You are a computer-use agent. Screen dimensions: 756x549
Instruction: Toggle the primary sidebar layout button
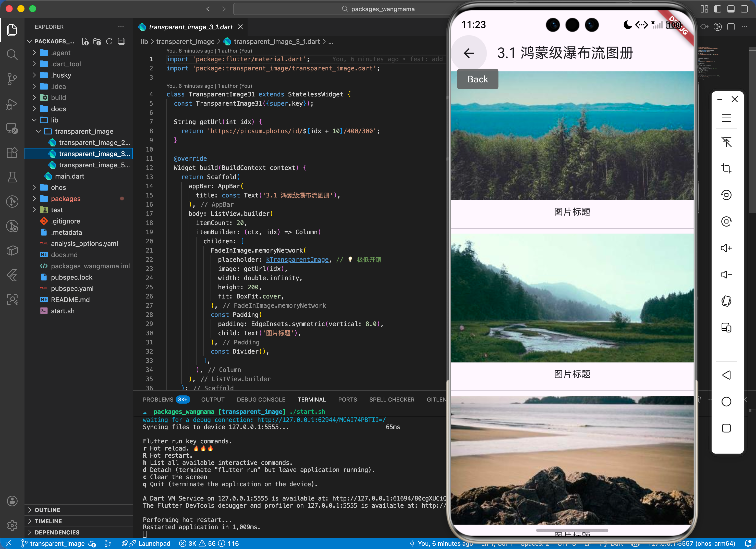pos(717,9)
